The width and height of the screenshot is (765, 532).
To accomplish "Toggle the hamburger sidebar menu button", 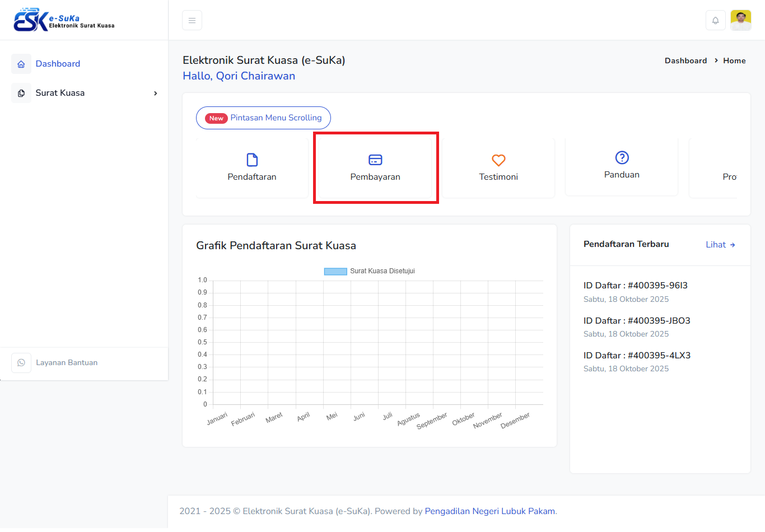I will (192, 21).
